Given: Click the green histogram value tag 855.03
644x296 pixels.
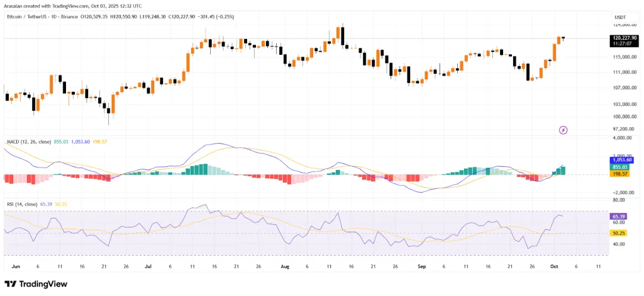Looking at the screenshot, I should point(620,167).
